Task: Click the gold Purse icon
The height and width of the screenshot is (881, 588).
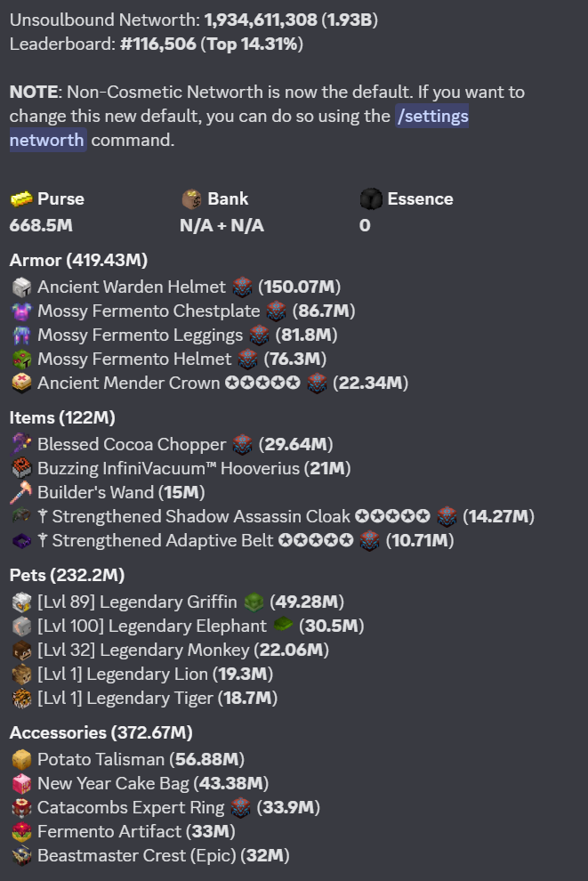Action: [x=21, y=198]
